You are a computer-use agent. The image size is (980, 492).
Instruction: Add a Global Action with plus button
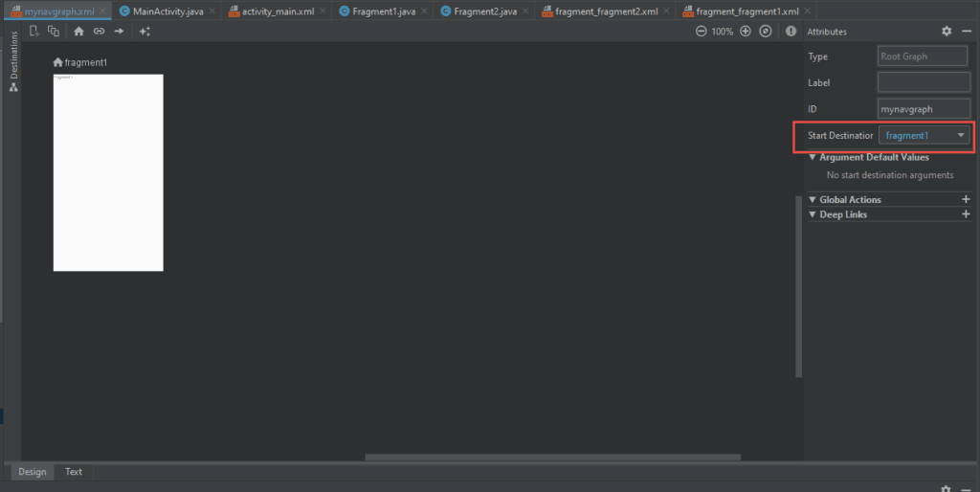tap(966, 199)
